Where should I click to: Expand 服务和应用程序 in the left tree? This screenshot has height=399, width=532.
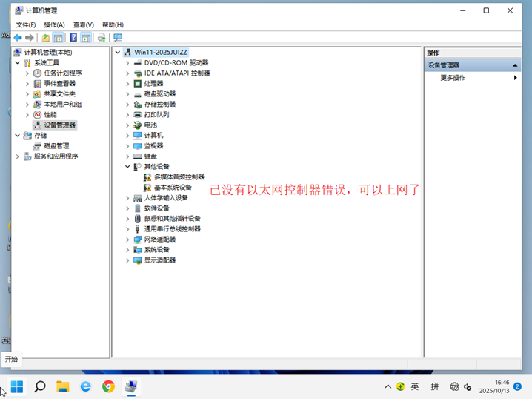18,156
